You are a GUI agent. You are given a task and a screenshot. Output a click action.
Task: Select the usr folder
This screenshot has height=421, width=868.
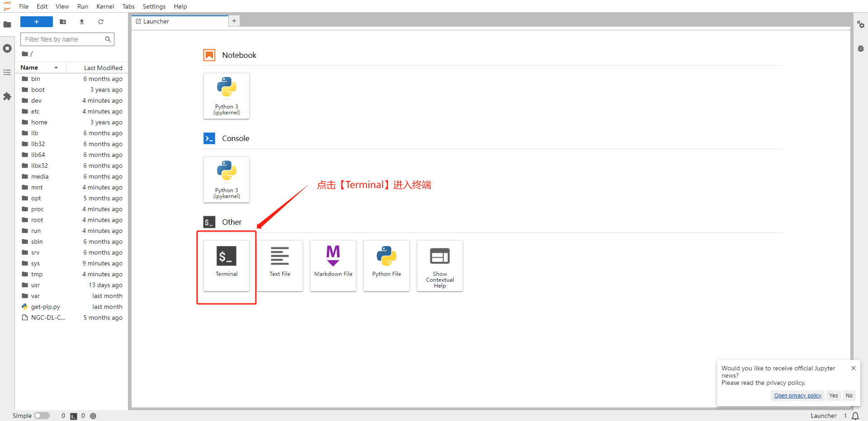(72, 285)
